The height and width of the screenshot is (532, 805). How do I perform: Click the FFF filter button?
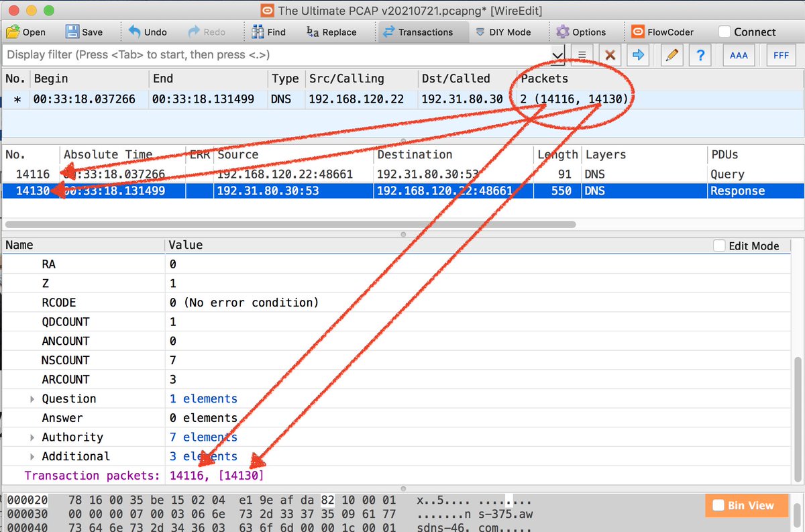point(781,55)
